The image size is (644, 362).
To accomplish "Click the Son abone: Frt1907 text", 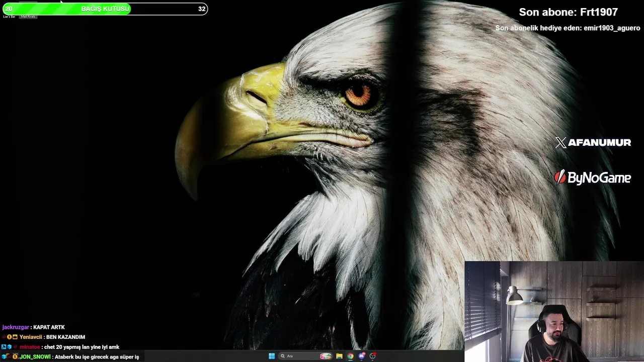I will click(568, 12).
